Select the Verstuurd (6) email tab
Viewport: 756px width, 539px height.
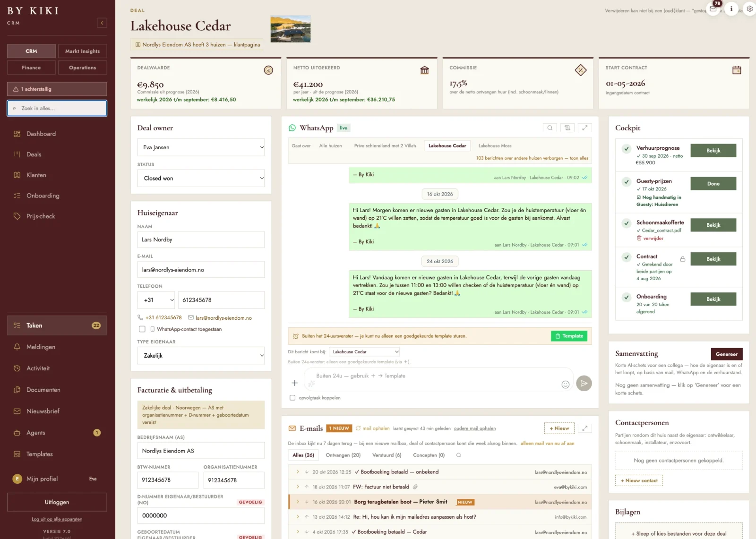coord(387,455)
